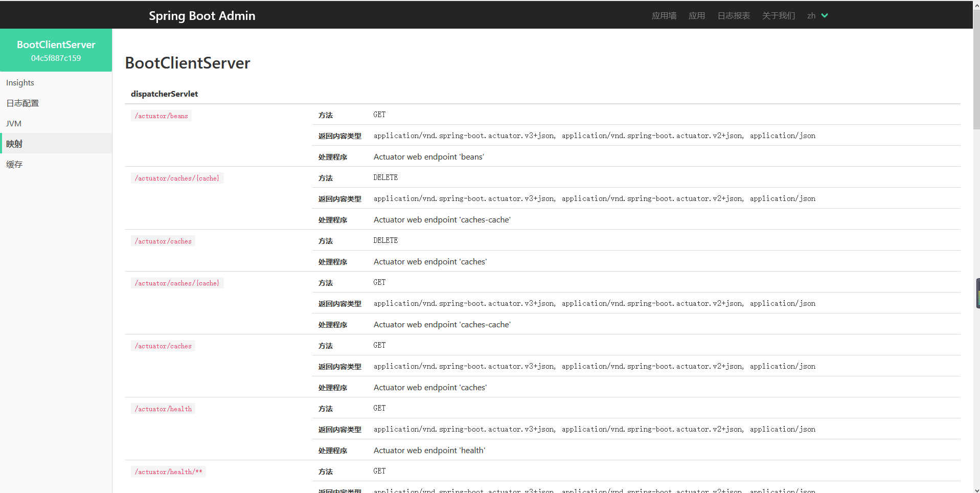
Task: Go to the 应用 page in top navigation
Action: 696,16
